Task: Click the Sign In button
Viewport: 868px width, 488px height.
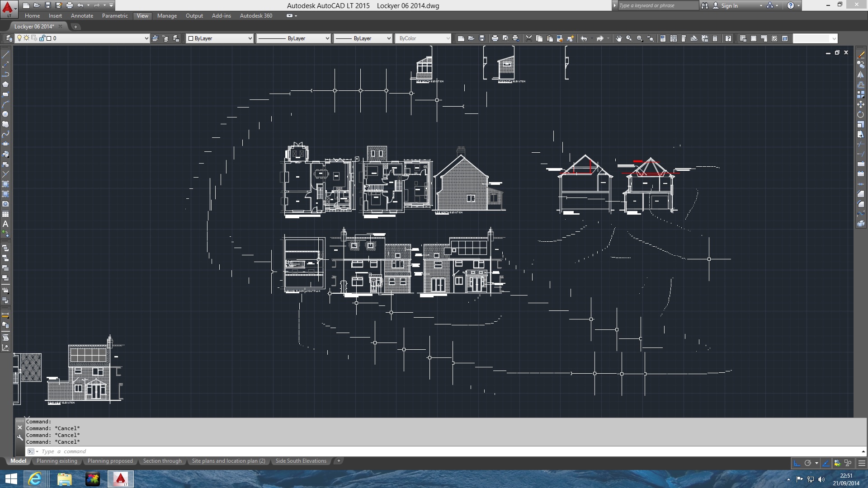Action: pyautogui.click(x=729, y=5)
